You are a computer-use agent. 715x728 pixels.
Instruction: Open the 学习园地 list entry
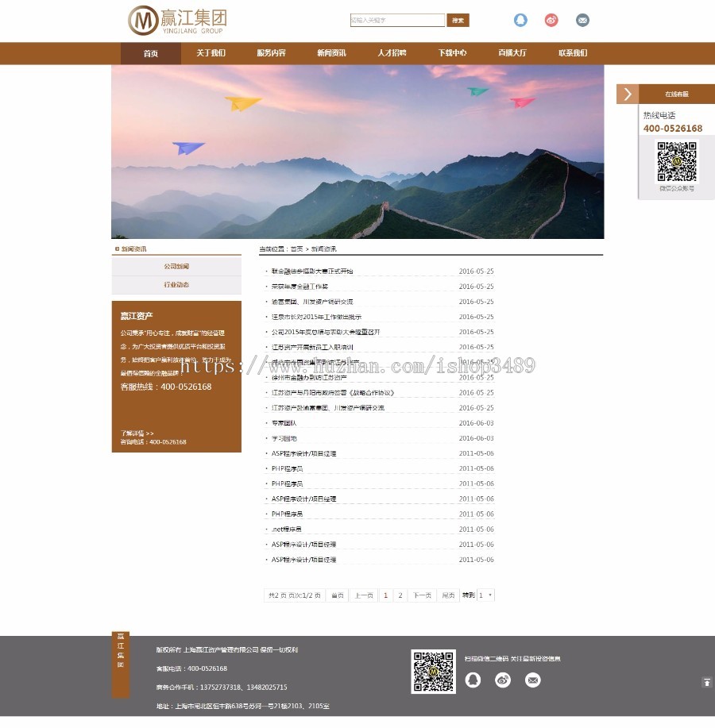tap(284, 438)
